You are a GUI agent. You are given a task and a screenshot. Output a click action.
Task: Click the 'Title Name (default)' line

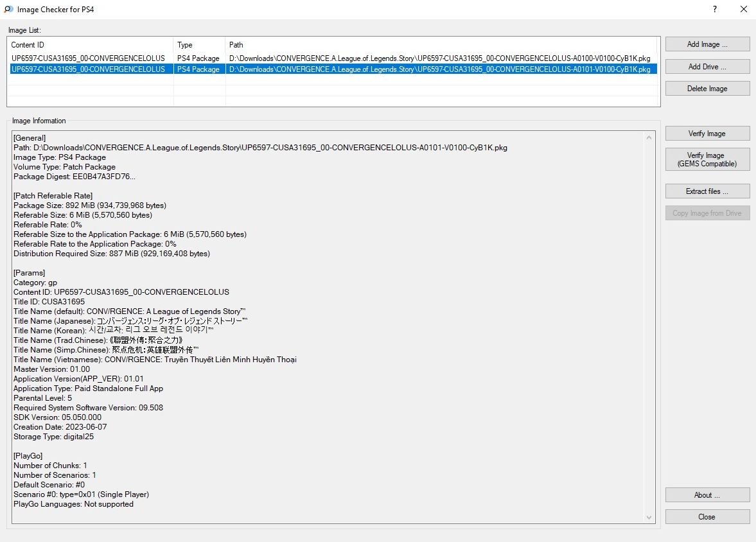130,311
